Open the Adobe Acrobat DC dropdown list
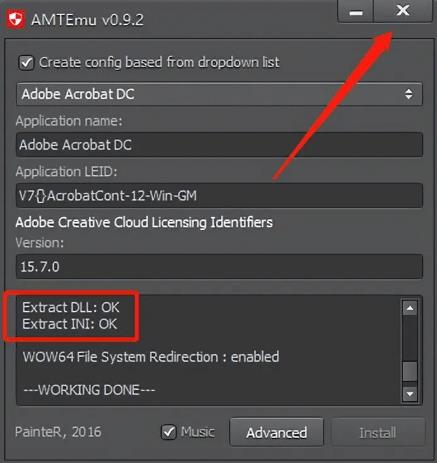The width and height of the screenshot is (437, 463). point(219,94)
